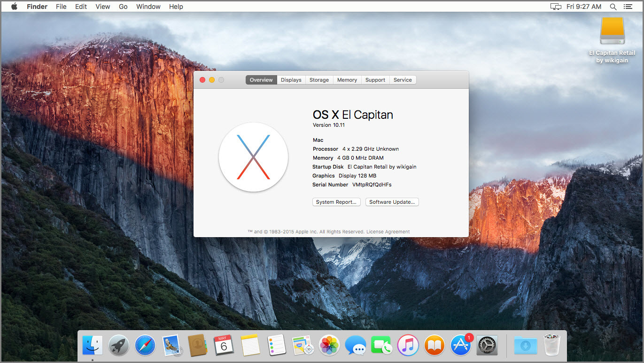Open Mail stamp icon in Dock
This screenshot has height=363, width=644.
coord(171,346)
